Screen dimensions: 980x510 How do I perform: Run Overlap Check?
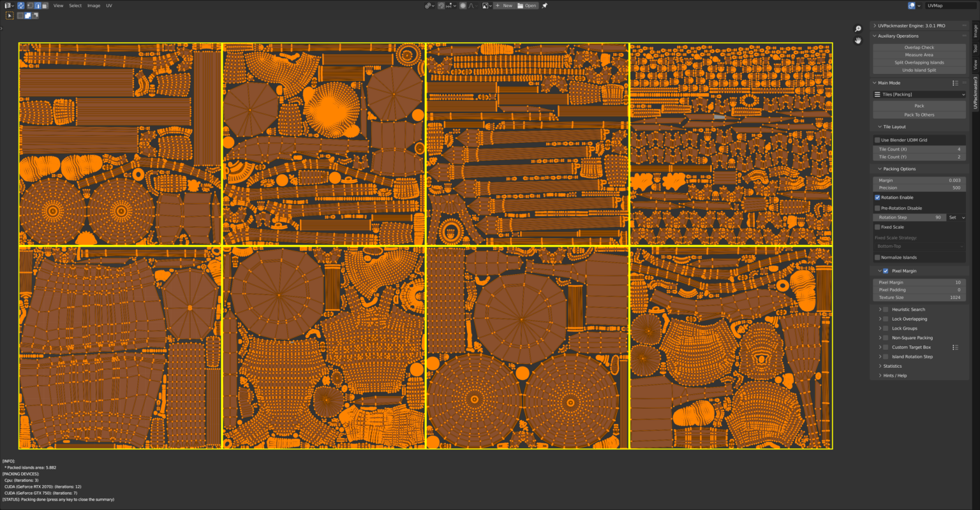919,47
